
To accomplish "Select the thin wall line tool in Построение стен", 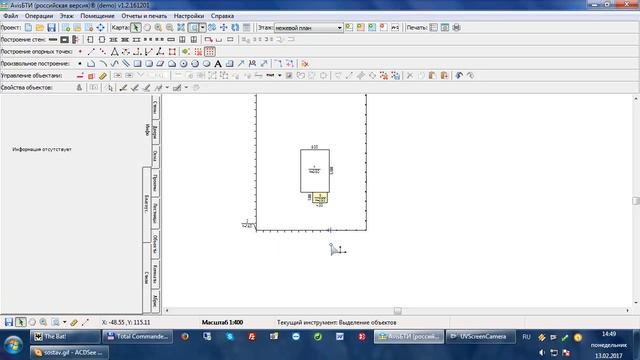I will (53, 40).
